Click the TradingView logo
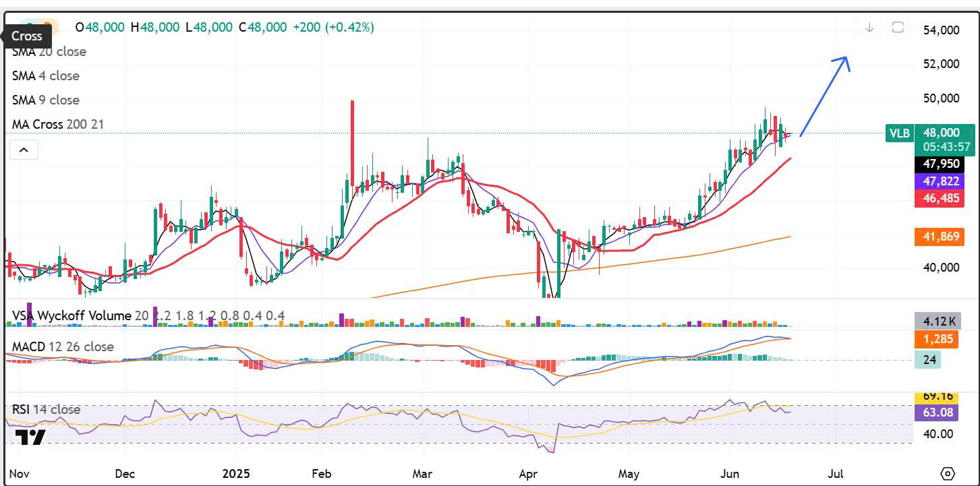Image resolution: width=980 pixels, height=486 pixels. pyautogui.click(x=30, y=438)
